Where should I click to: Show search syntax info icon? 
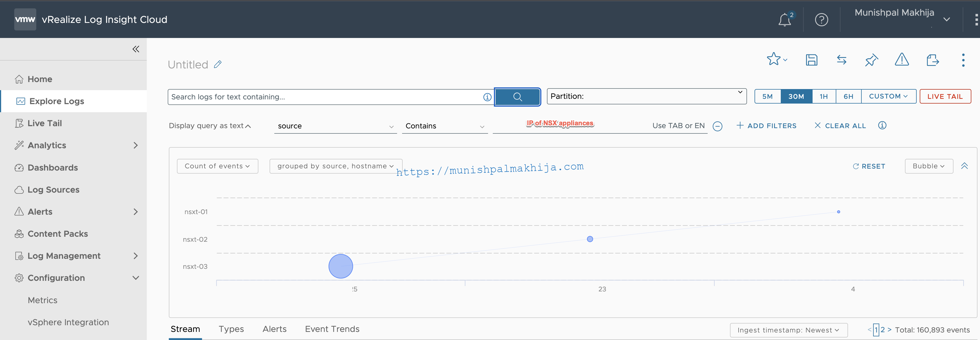[x=487, y=97]
